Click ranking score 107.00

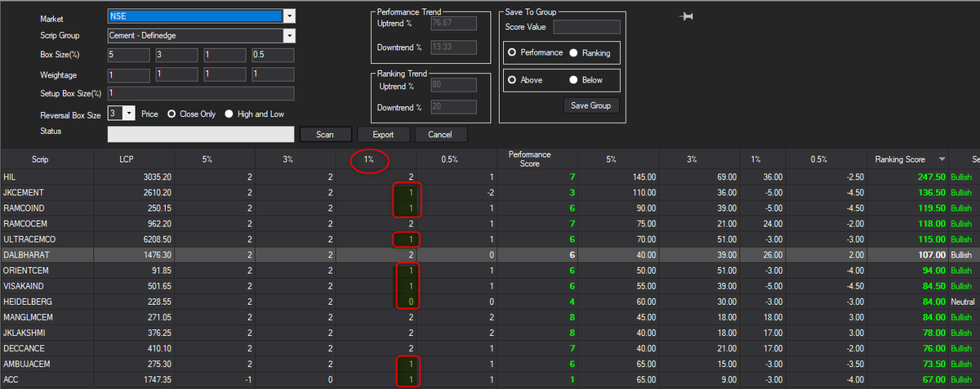pos(931,255)
